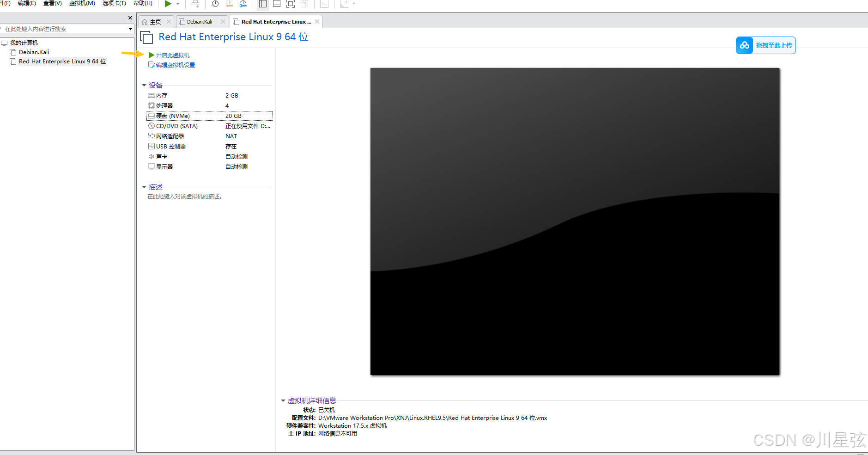The height and width of the screenshot is (455, 868).
Task: Click the speaker icon beside 声卡
Action: point(151,156)
